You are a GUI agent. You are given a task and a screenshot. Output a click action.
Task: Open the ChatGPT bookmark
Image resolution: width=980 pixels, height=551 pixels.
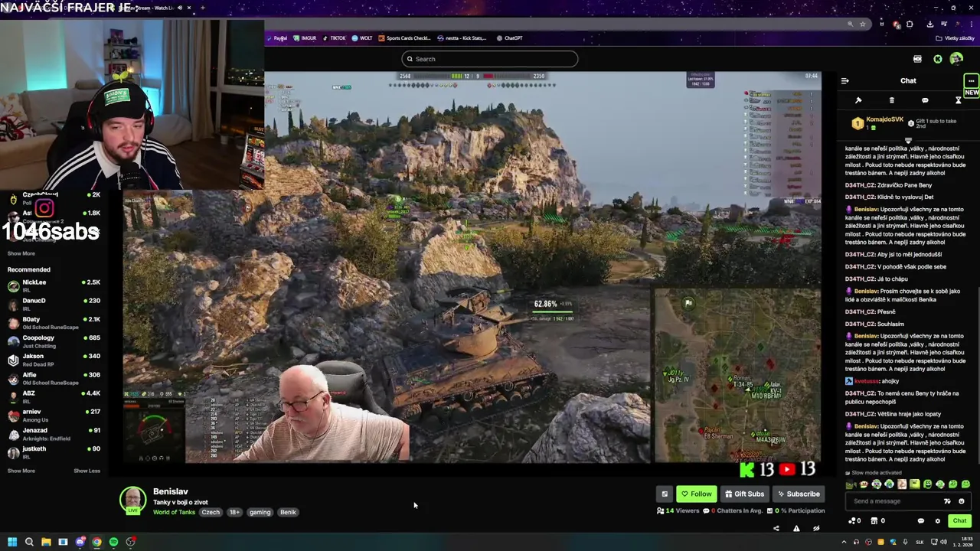(x=509, y=37)
